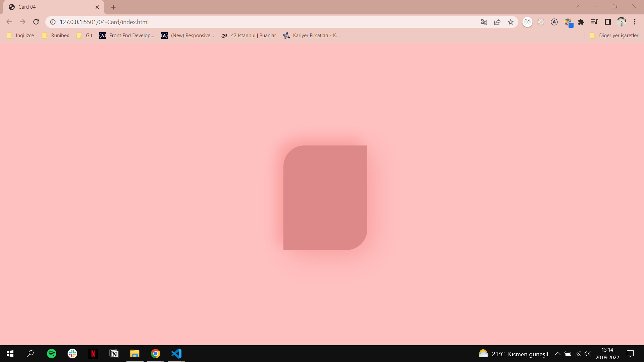Viewport: 644px width, 362px height.
Task: Toggle the Windows search icon
Action: [30, 353]
